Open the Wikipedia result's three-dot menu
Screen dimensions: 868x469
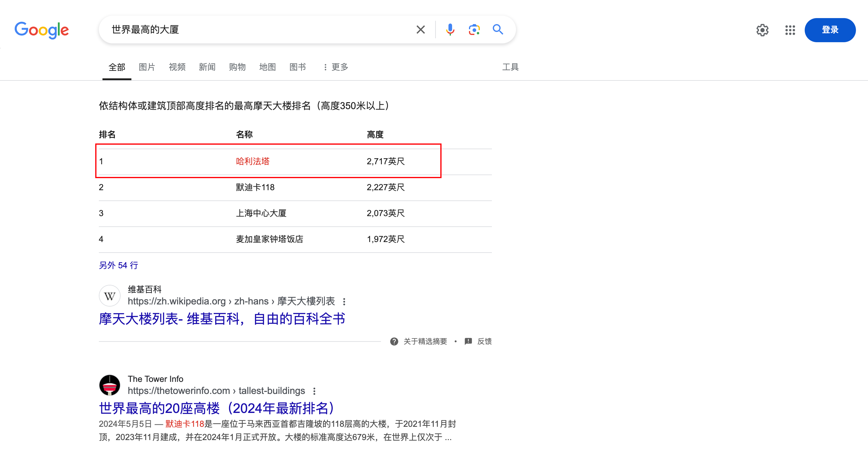[x=344, y=302]
